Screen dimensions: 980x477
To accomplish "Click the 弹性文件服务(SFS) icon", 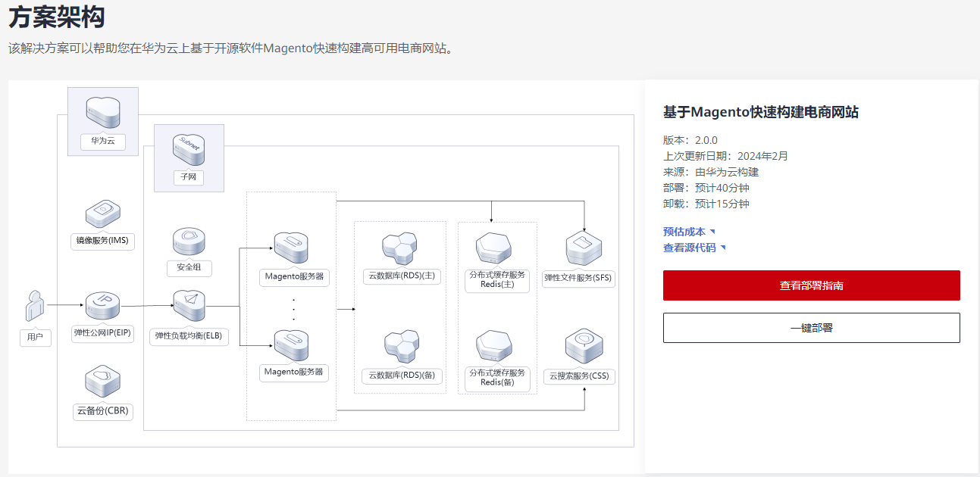I will pyautogui.click(x=584, y=248).
